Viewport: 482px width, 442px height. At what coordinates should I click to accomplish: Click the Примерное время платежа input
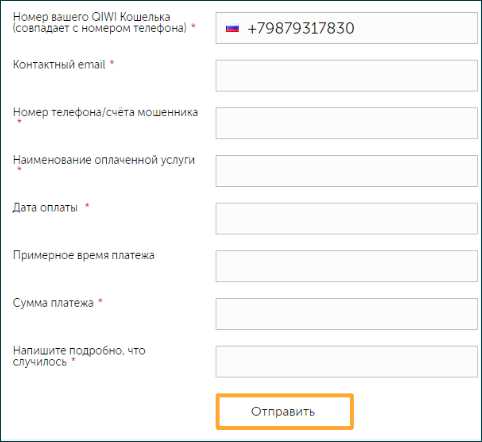(347, 266)
